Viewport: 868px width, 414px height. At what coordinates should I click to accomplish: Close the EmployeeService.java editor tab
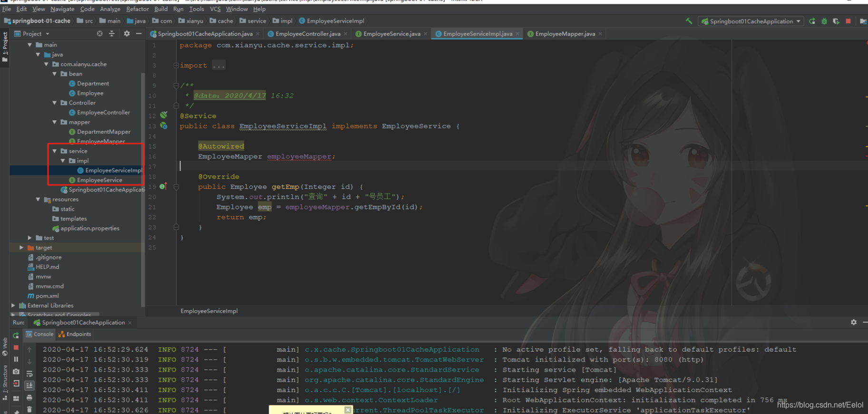tap(426, 34)
